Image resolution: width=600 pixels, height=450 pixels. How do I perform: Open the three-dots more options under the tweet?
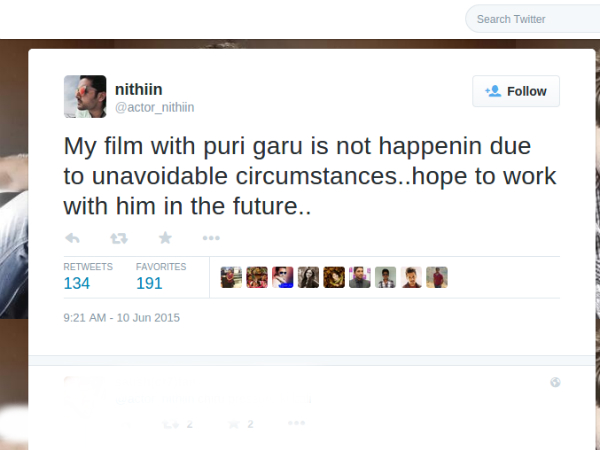(x=211, y=238)
